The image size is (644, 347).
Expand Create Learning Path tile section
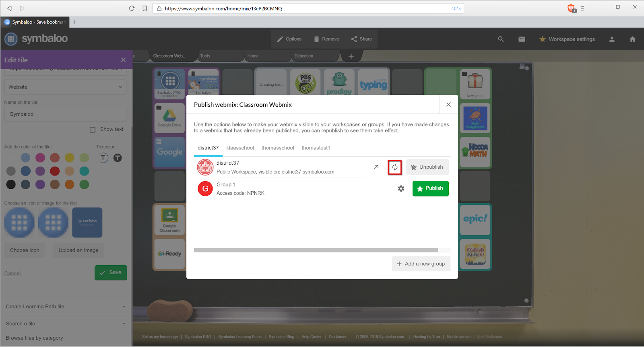(66, 307)
